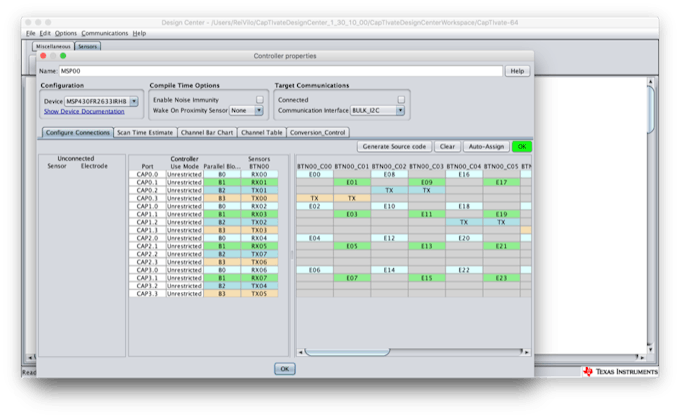This screenshot has width=680, height=418.
Task: Click the scroll left arrow of sensor grid
Action: [x=300, y=352]
